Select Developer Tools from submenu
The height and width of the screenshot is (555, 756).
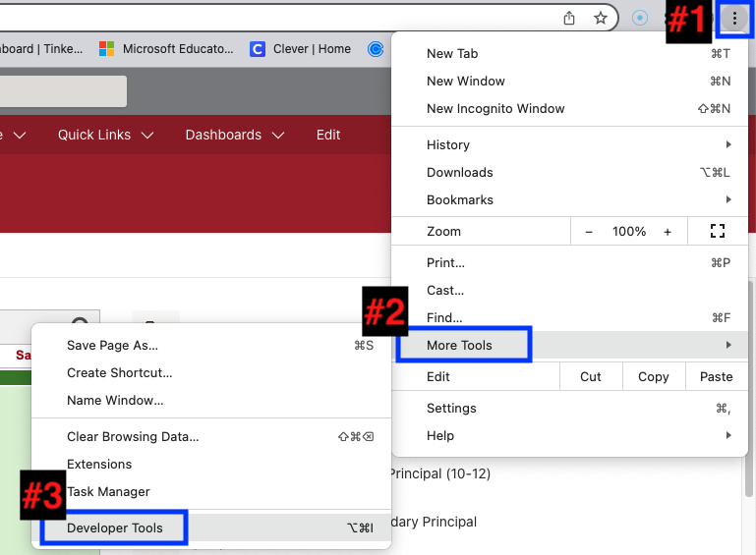115,527
